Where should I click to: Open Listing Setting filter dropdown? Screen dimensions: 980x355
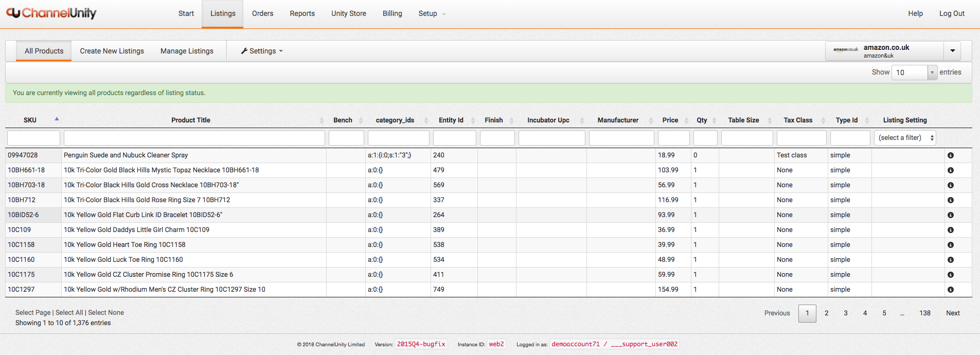tap(905, 138)
